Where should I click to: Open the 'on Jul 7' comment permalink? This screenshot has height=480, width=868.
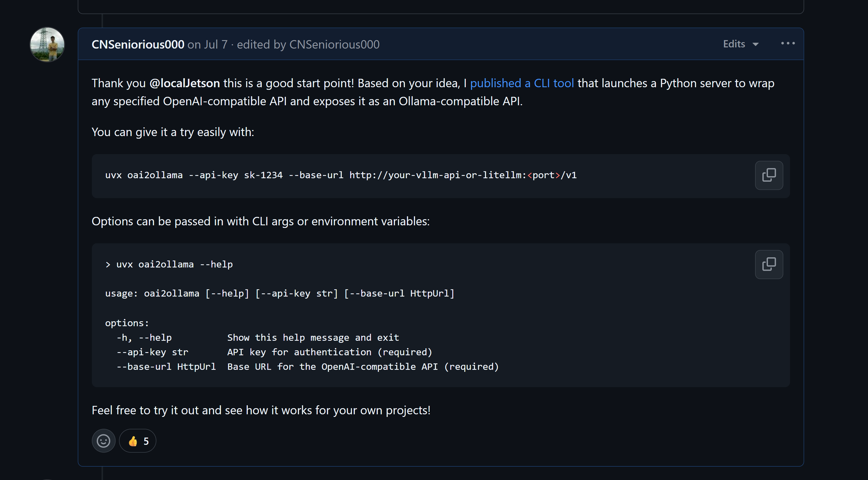(x=208, y=44)
